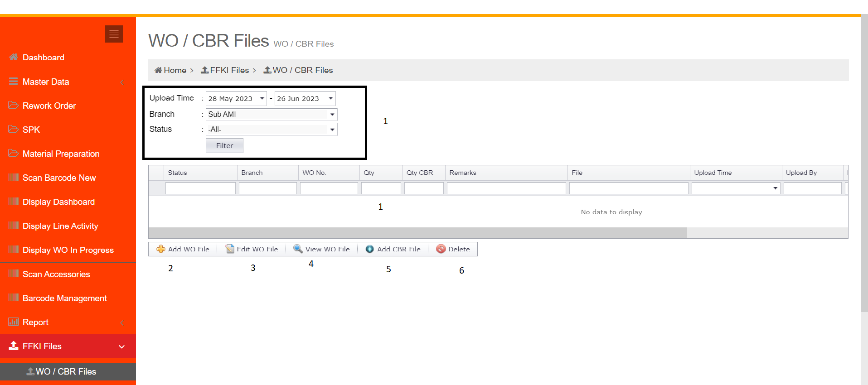The height and width of the screenshot is (385, 868).
Task: Open Rework Order page
Action: point(68,106)
